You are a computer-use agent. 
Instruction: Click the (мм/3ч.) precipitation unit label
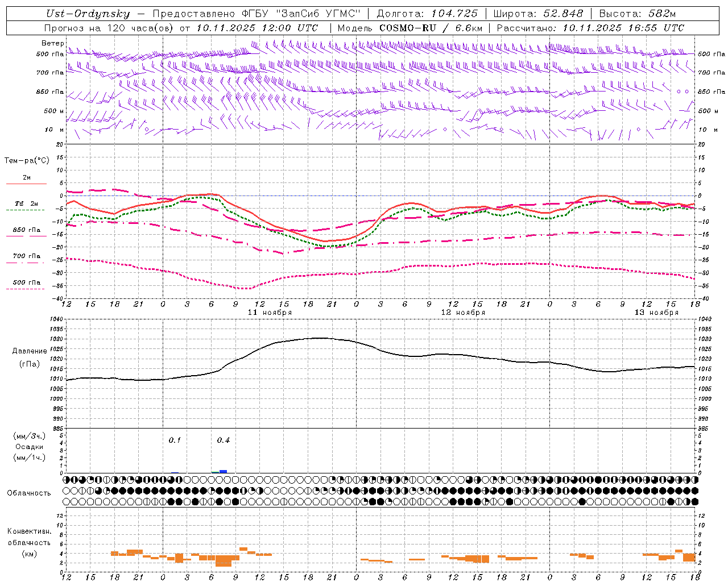[30, 436]
